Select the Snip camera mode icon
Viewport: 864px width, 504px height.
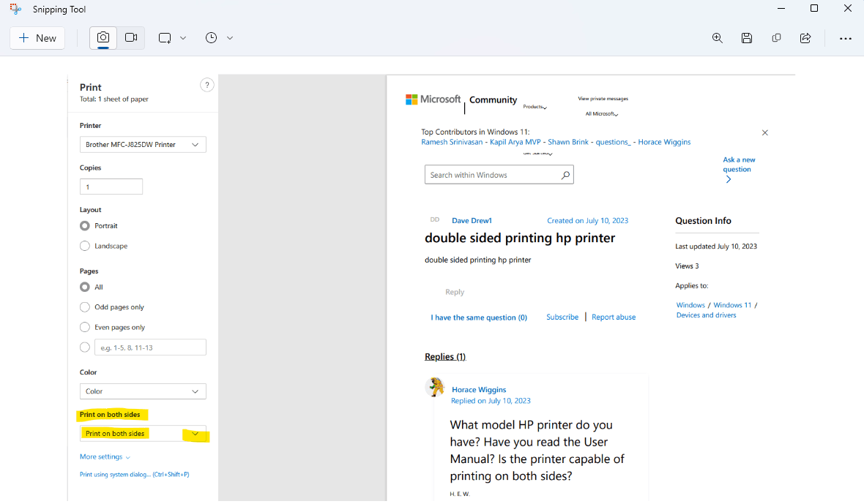tap(103, 38)
